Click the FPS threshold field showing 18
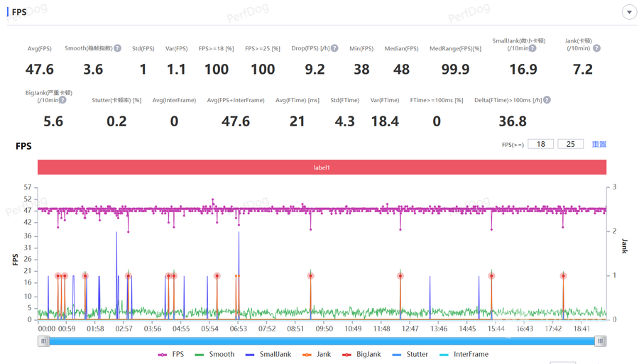Screen dimensions: 639x364 coord(541,144)
